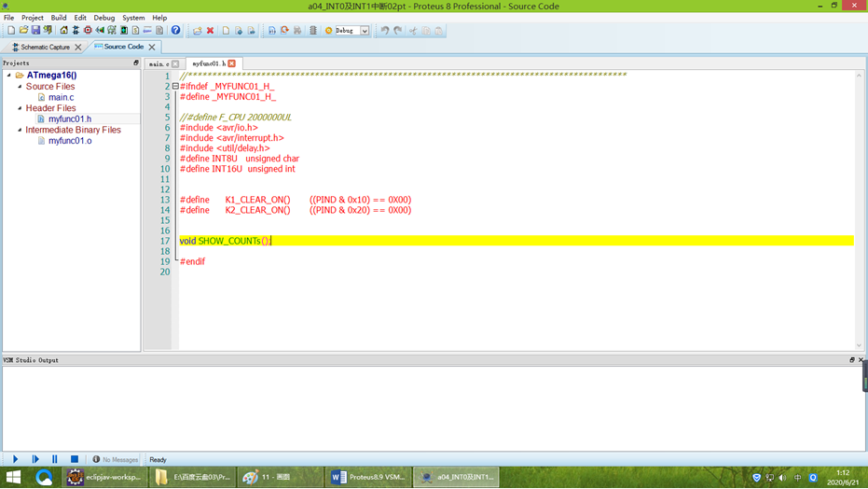Open a project with the folder icon
Viewport: 868px width, 489px height.
pyautogui.click(x=23, y=31)
